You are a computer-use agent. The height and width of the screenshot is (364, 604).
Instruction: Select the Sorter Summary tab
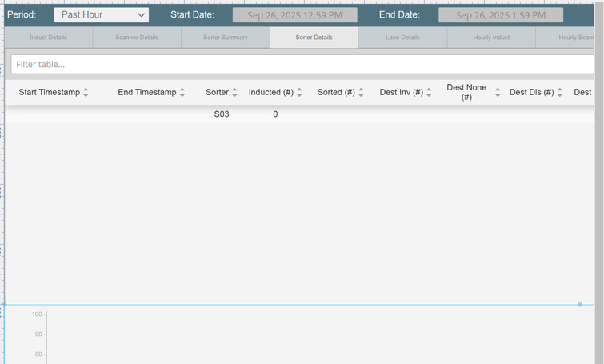click(226, 38)
